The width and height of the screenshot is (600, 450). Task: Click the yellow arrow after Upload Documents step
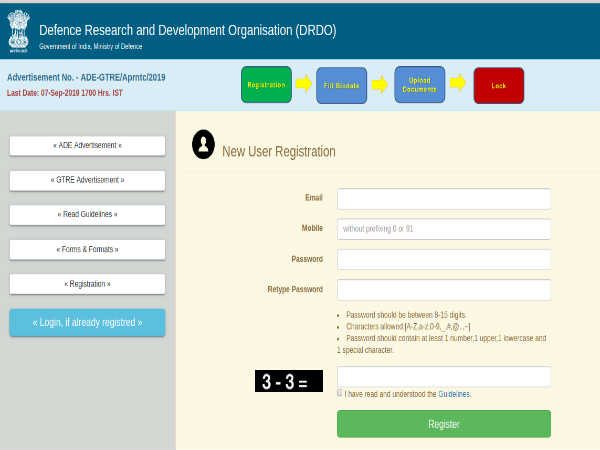coord(457,84)
